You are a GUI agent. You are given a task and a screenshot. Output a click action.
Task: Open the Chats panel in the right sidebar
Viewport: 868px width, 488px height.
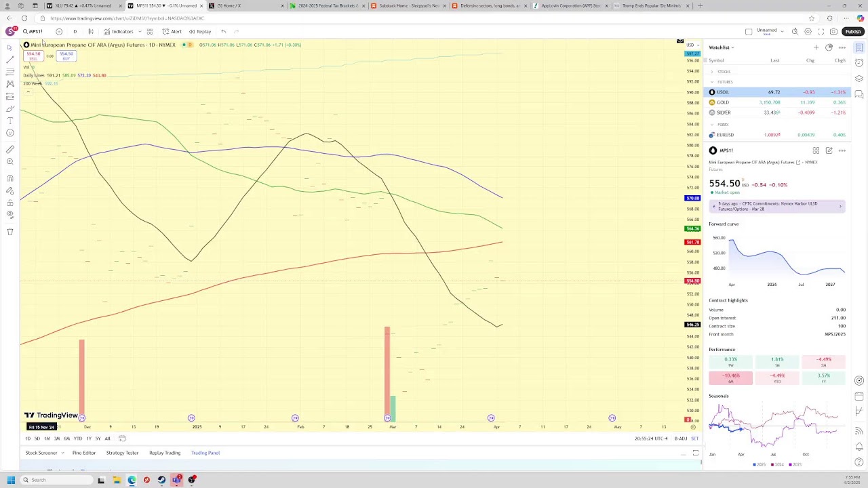click(859, 94)
